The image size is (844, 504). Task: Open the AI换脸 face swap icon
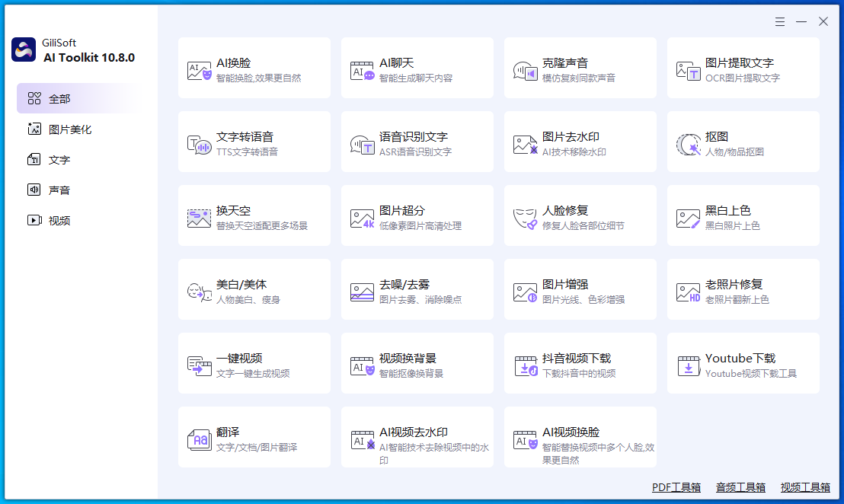(199, 71)
